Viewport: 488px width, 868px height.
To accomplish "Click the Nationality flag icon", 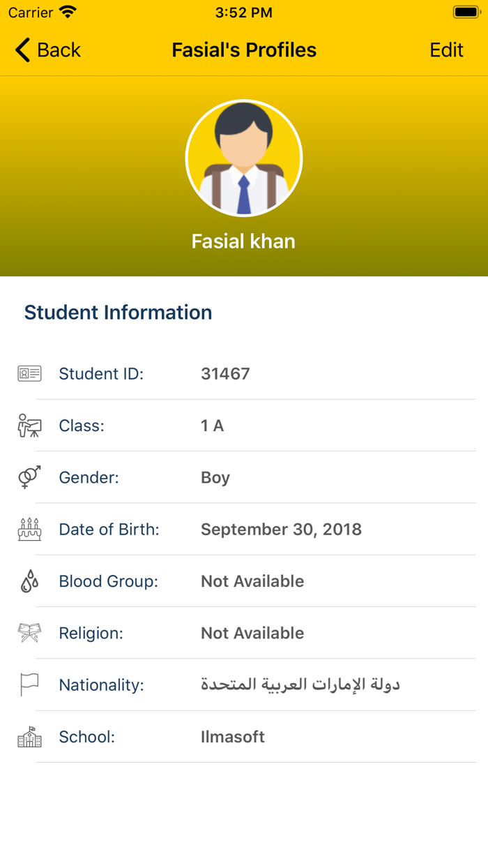I will coord(29,684).
